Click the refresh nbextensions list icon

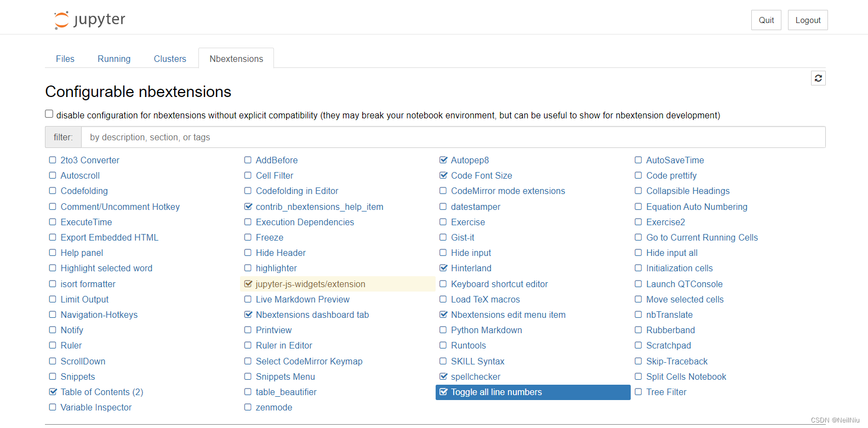[818, 78]
